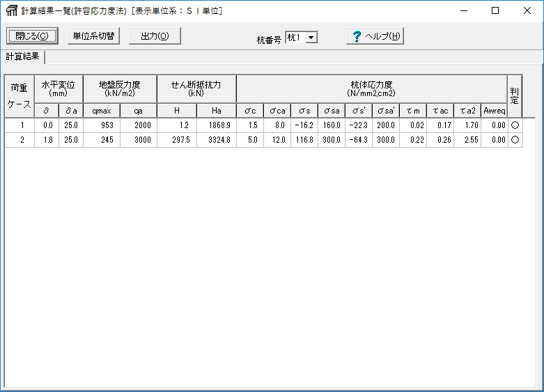
Task: Click the 判定 circle for case 1
Action: [515, 125]
